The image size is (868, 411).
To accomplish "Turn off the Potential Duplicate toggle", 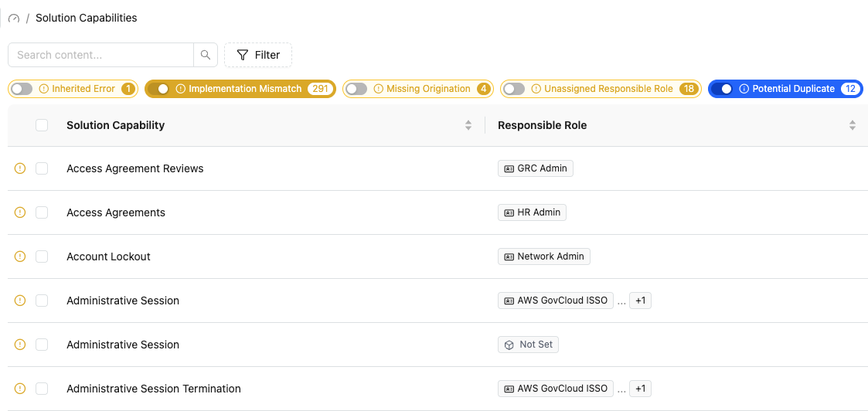I will click(x=722, y=89).
